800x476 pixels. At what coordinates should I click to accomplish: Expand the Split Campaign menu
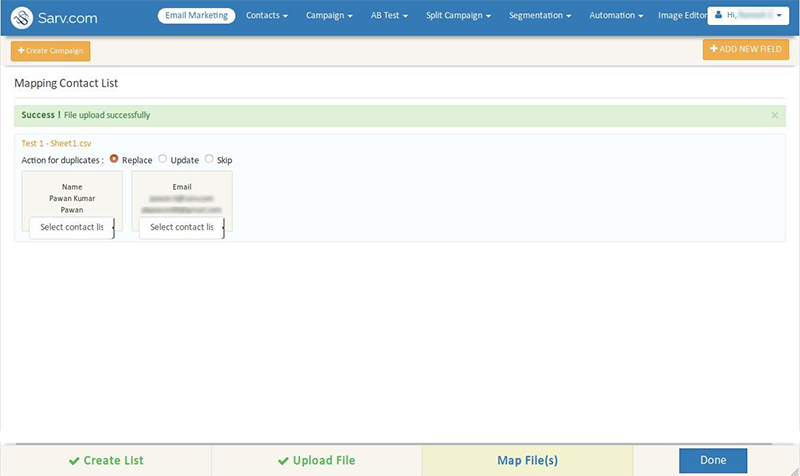(x=458, y=15)
